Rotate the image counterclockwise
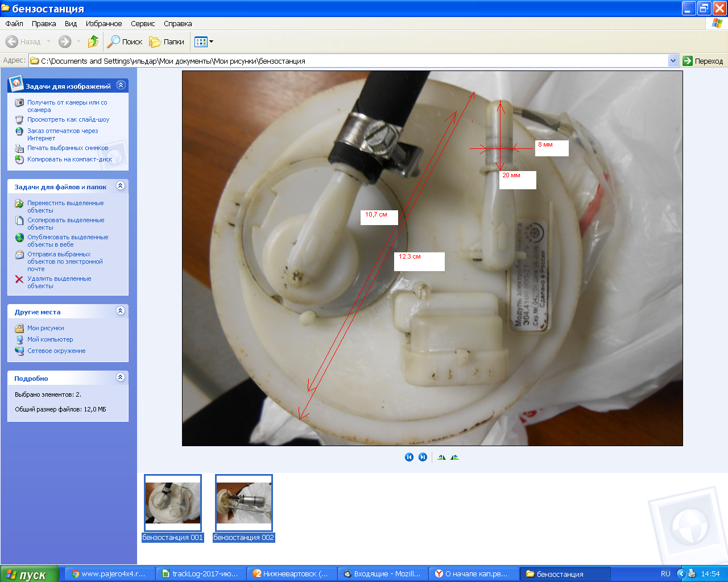 tap(454, 457)
